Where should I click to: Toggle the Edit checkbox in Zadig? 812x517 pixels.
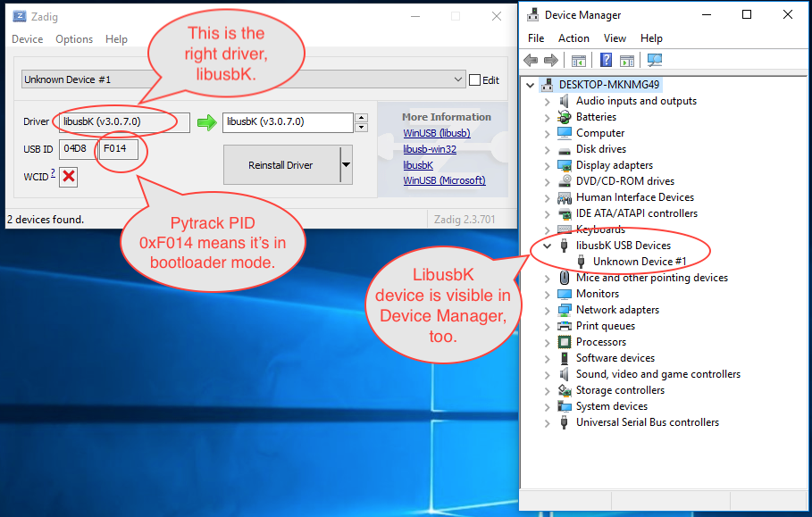[x=474, y=80]
